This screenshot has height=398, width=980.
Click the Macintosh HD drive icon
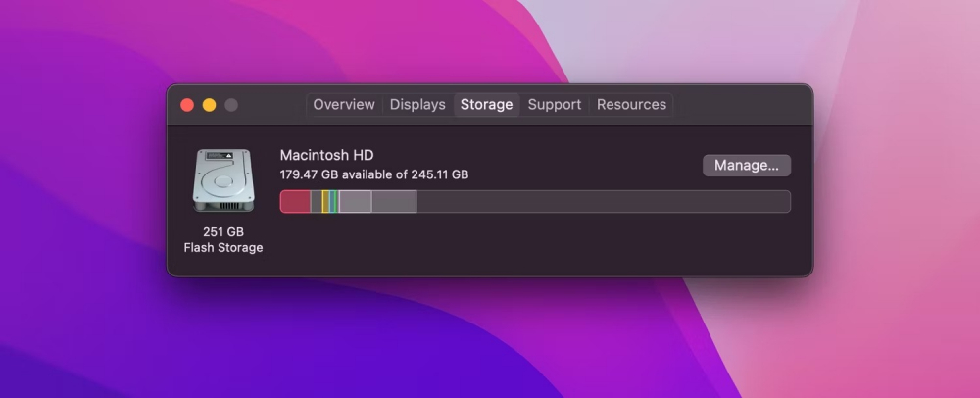(223, 180)
